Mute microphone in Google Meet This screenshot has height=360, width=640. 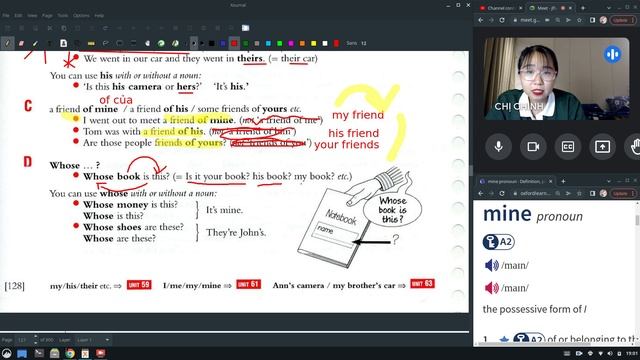pos(498,147)
